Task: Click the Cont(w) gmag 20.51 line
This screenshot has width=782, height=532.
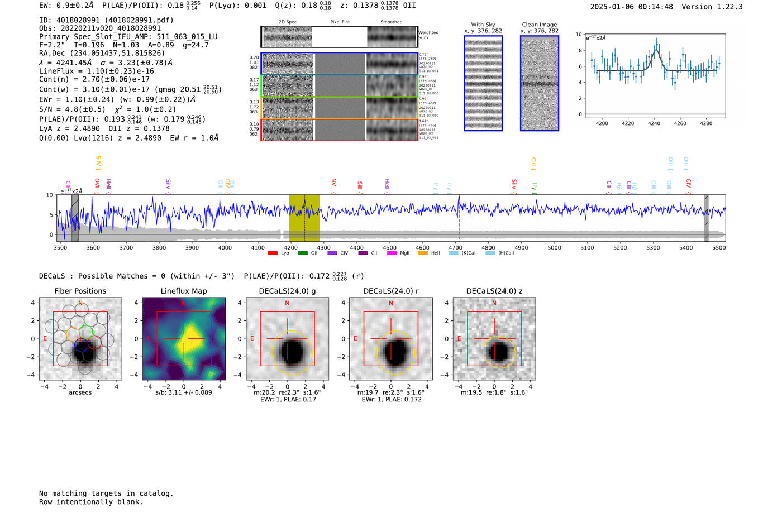Action: pos(130,89)
